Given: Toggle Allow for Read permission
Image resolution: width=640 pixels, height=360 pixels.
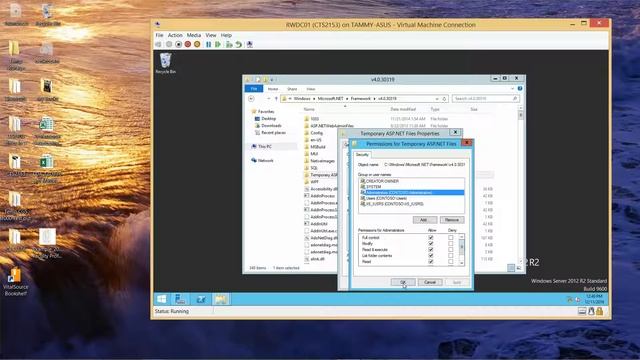Looking at the screenshot, I should pyautogui.click(x=431, y=262).
